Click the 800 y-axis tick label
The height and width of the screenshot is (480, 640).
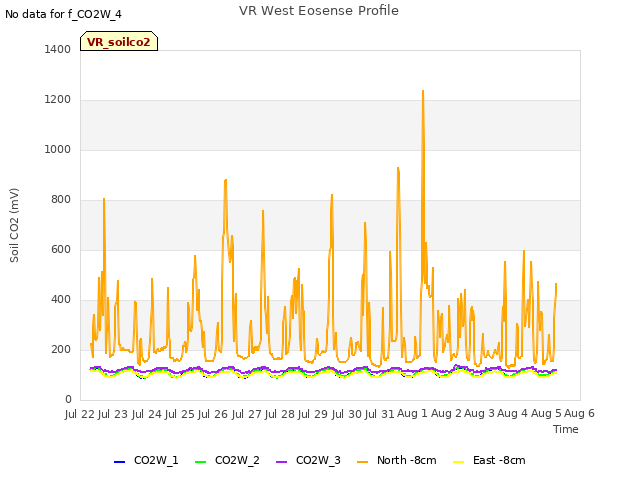pos(61,200)
